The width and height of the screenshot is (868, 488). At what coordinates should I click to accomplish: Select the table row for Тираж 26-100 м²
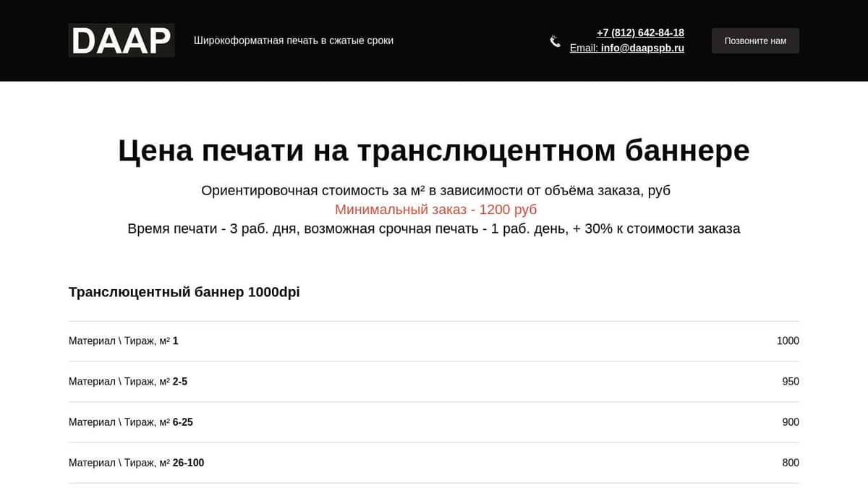(x=434, y=463)
